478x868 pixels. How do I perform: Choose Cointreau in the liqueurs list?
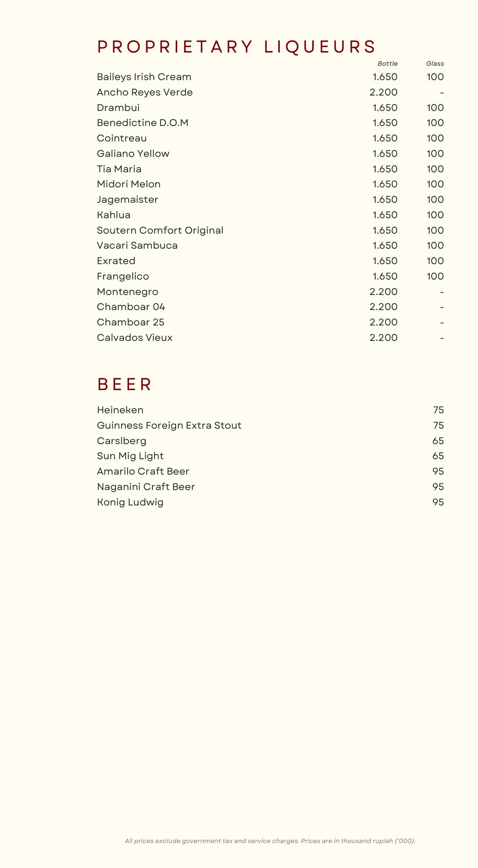coord(122,138)
